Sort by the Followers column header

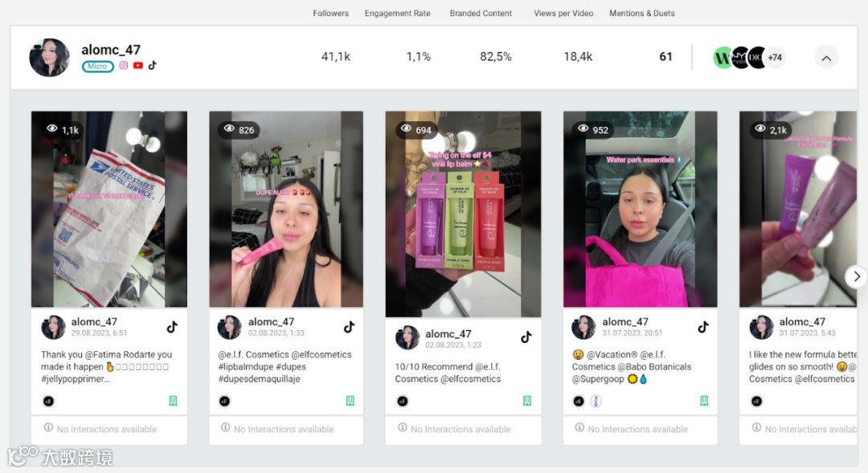click(330, 14)
